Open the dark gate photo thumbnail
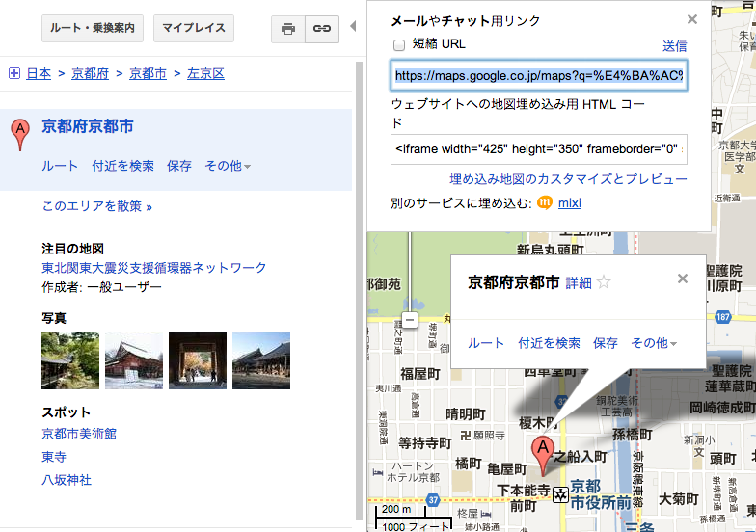The height and width of the screenshot is (532, 756). tap(198, 360)
